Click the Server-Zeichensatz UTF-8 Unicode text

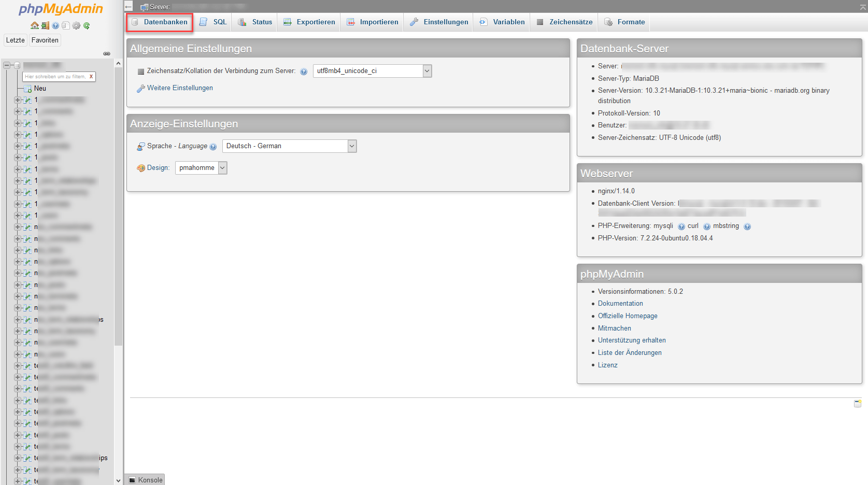pos(660,138)
